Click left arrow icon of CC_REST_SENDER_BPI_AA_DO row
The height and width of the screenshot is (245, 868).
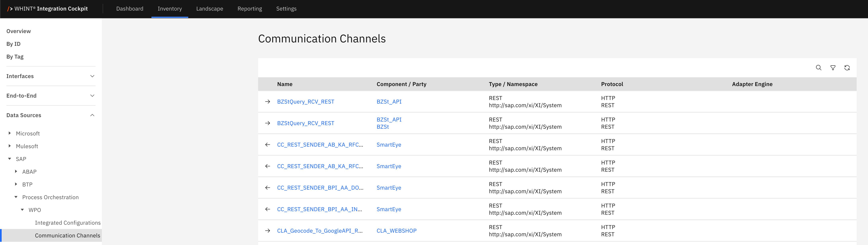267,188
